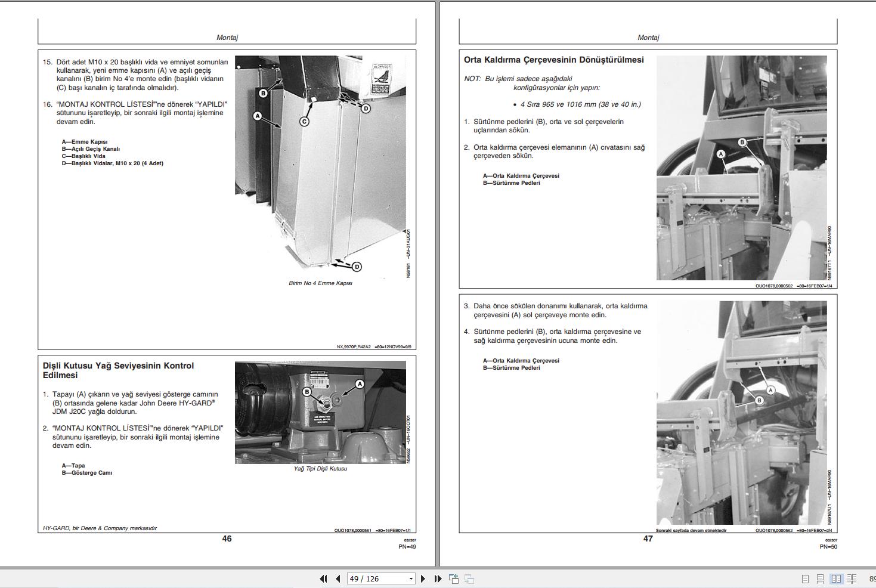Go to the next page

pos(423,578)
